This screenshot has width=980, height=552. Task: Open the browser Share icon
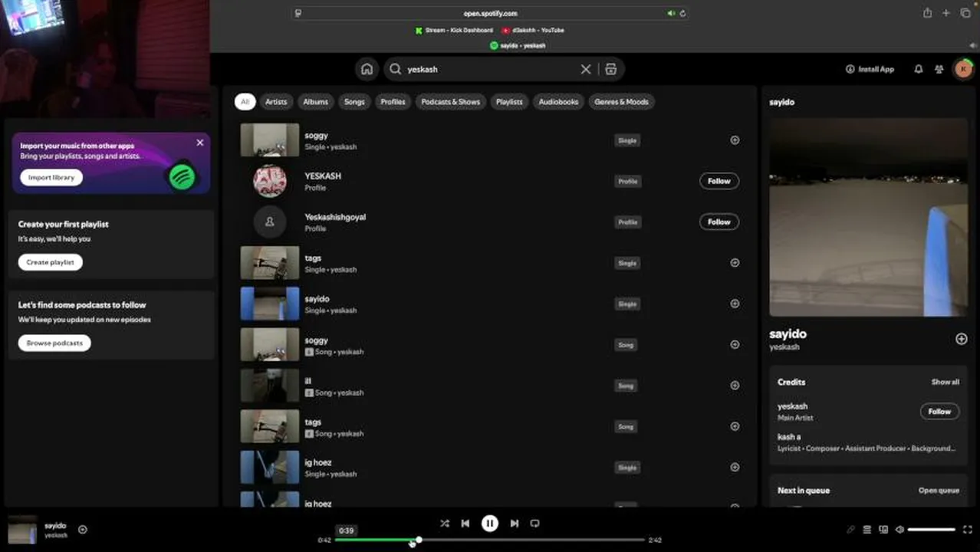pos(928,13)
